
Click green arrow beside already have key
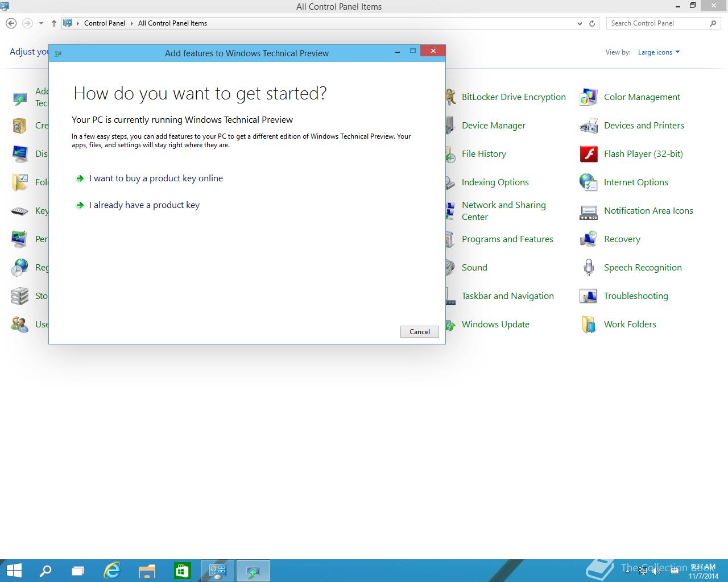click(x=80, y=205)
